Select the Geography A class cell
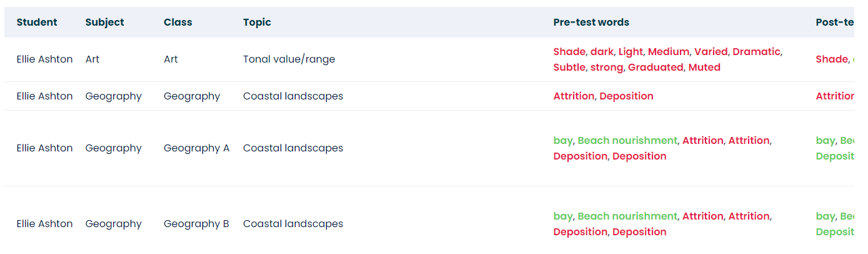The image size is (868, 254). tap(196, 148)
